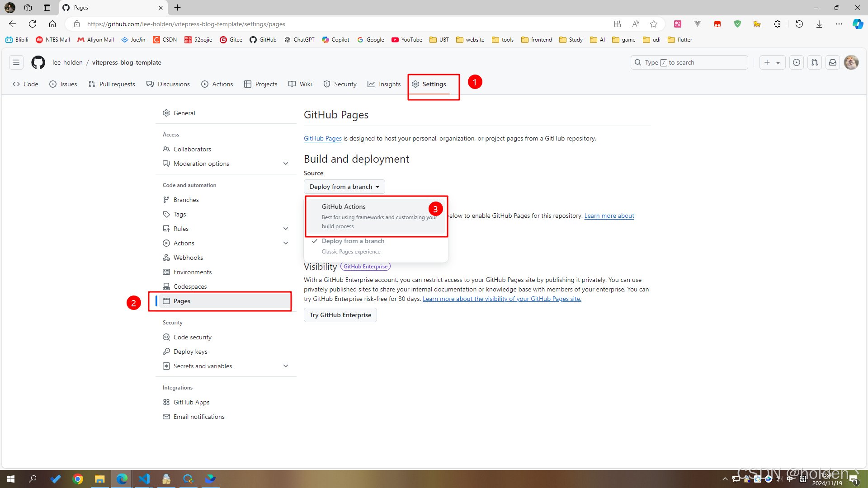Click the GitHub Pages hyperlink in description
This screenshot has width=868, height=488.
pos(322,138)
